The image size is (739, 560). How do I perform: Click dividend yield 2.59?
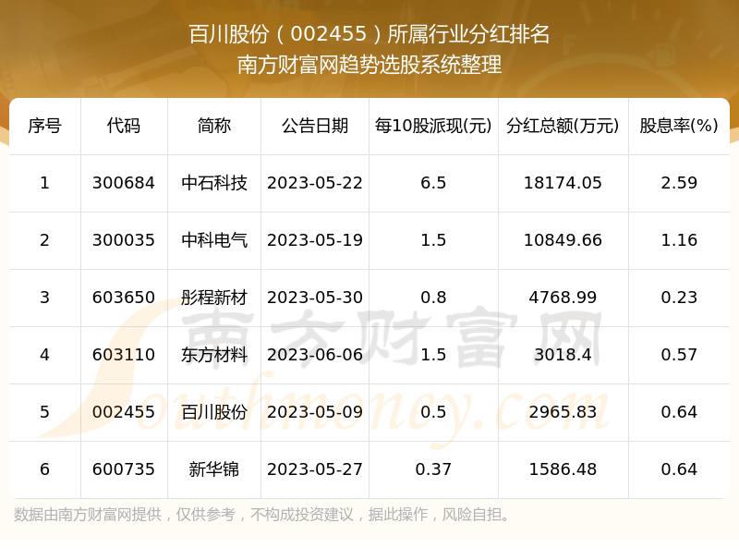(x=679, y=183)
